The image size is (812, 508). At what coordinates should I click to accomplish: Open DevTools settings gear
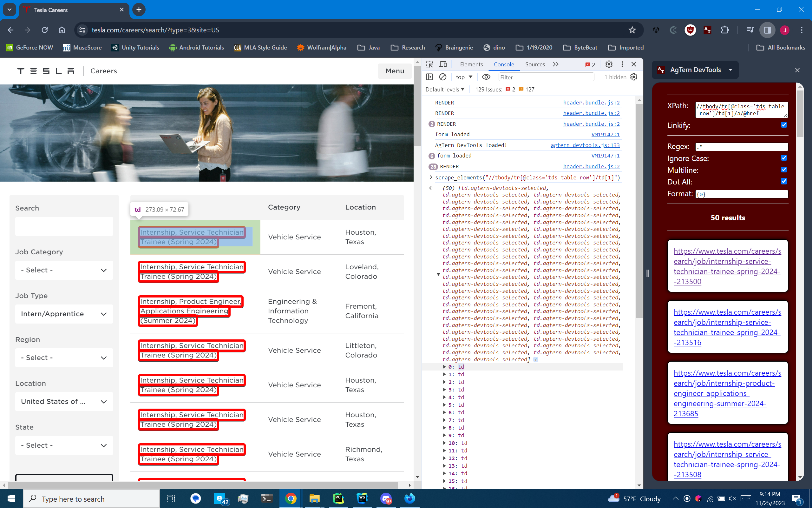(609, 64)
